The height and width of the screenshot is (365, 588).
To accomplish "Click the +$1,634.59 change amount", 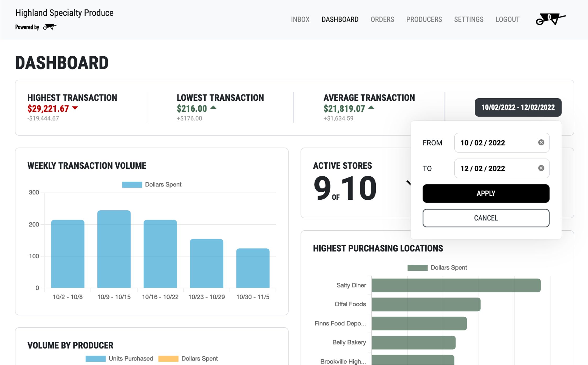I will [338, 118].
